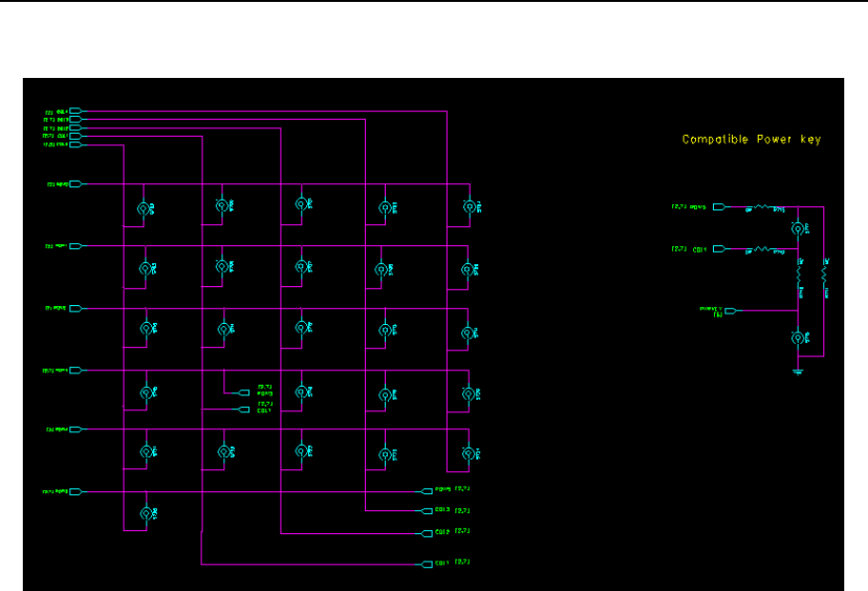Pick the upper switch in the power key circuit
This screenshot has width=868, height=591.
point(798,229)
